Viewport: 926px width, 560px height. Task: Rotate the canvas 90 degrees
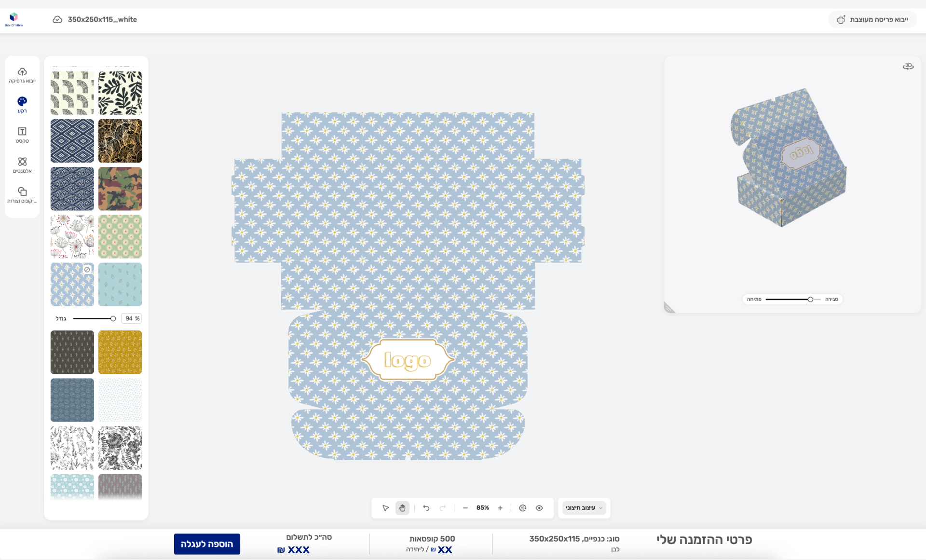[522, 508]
